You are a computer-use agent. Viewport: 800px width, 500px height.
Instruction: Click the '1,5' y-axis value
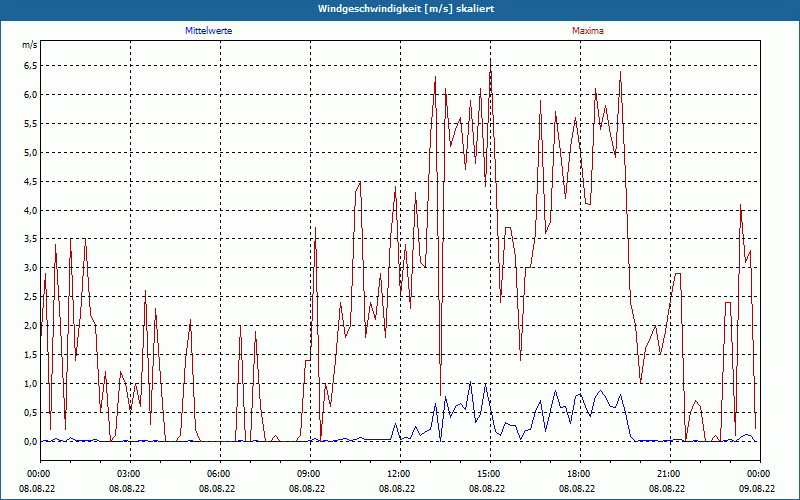(30, 355)
